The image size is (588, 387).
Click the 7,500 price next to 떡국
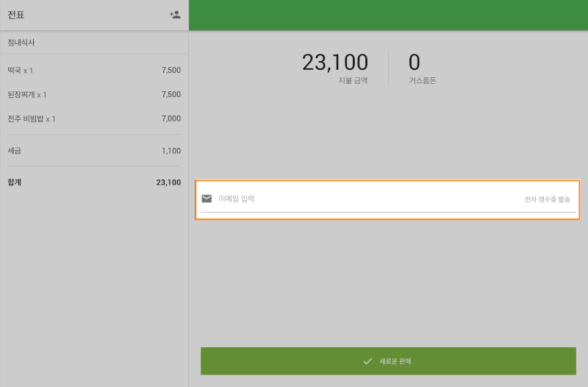(x=171, y=71)
